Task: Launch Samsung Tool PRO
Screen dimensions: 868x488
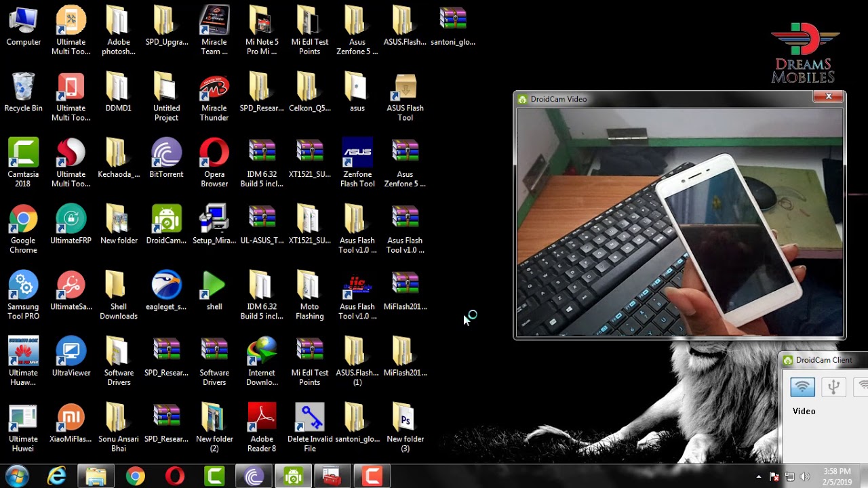Action: 23,296
